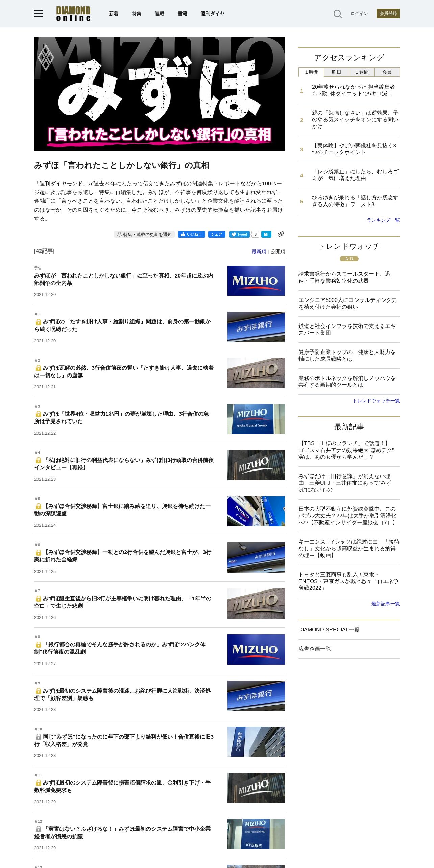Open 予告 article title みずほが「言われたこと...
Image resolution: width=434 pixels, height=868 pixels.
(x=124, y=280)
